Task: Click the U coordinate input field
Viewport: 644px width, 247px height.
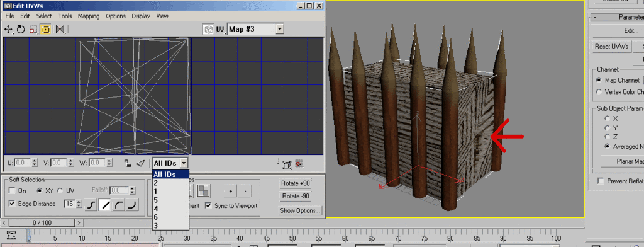Action: click(x=23, y=163)
